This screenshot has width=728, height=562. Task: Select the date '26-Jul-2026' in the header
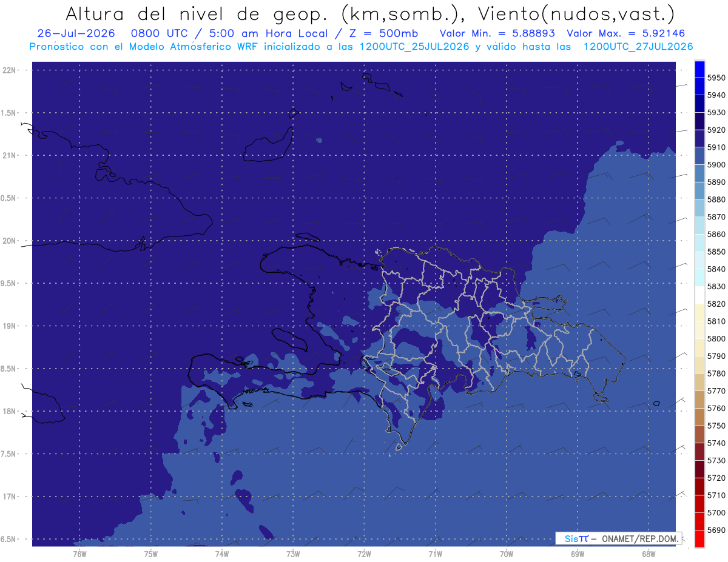coord(76,33)
